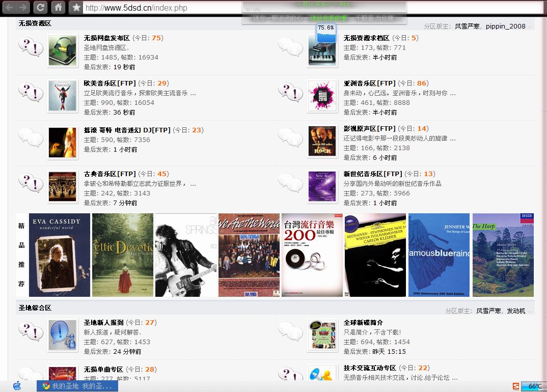The image size is (547, 392).
Task: Click the address bar URL field
Action: click(x=162, y=8)
